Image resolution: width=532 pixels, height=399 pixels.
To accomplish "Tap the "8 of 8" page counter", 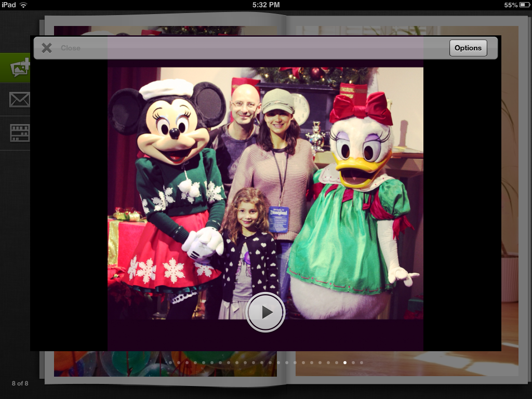I will pyautogui.click(x=20, y=383).
